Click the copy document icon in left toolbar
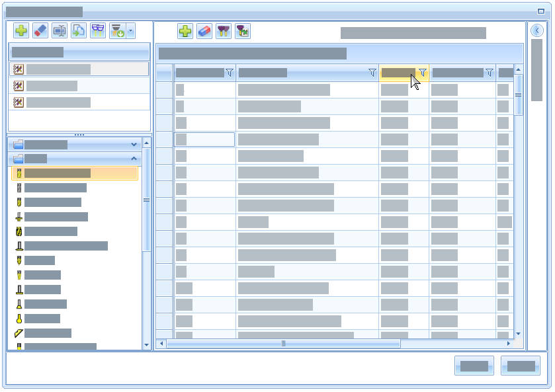Viewport: 555px width, 392px height. (x=79, y=30)
